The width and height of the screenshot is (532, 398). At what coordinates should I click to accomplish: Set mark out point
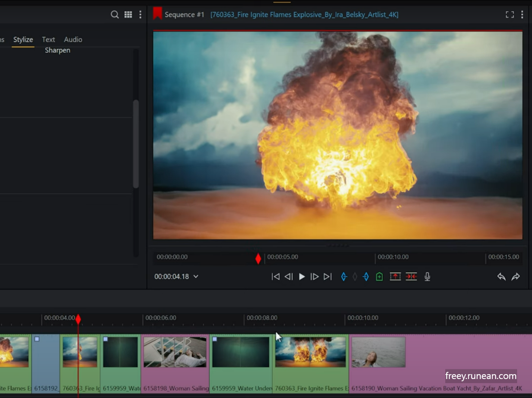pos(366,277)
